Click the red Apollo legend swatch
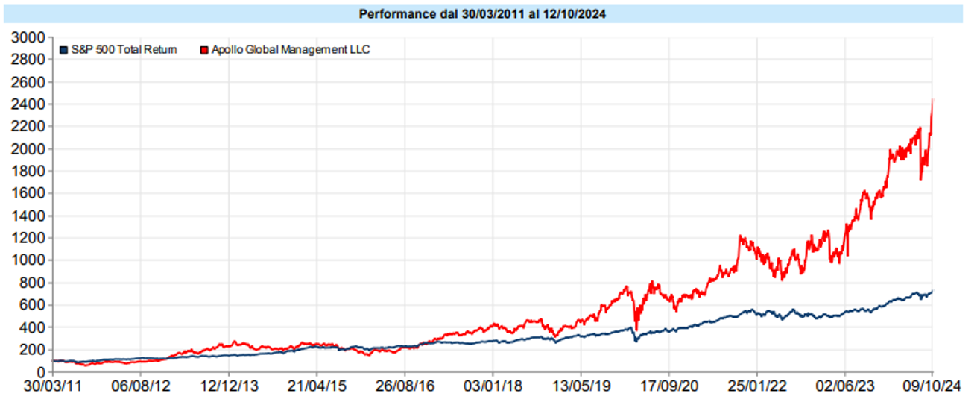Image resolution: width=980 pixels, height=402 pixels. pyautogui.click(x=203, y=50)
